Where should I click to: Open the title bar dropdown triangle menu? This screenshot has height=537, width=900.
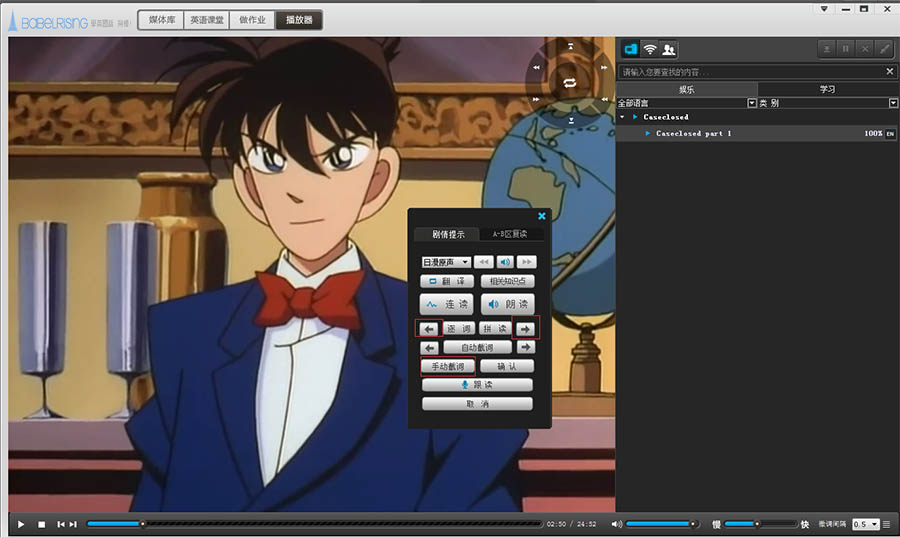tap(824, 9)
